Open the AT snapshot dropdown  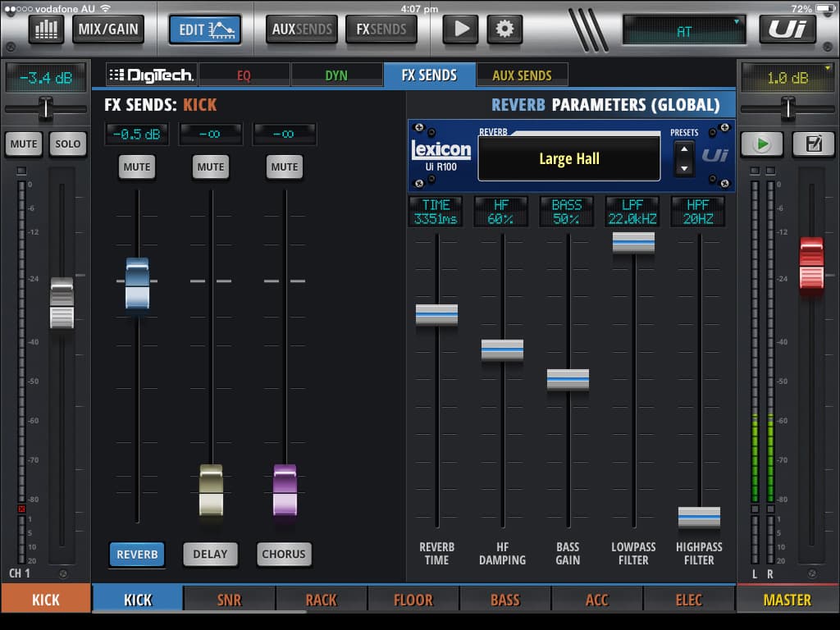pos(684,31)
